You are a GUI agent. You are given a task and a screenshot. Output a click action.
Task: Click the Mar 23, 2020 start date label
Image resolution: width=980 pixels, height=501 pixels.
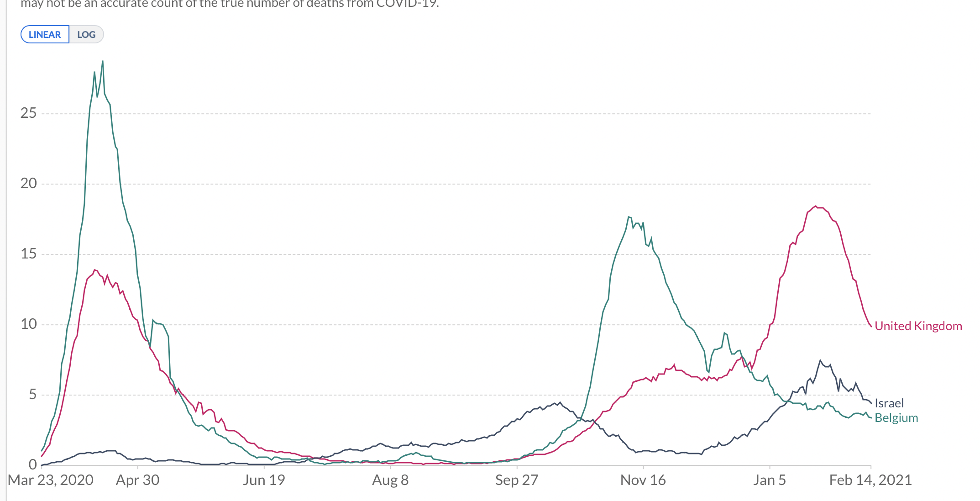[51, 480]
